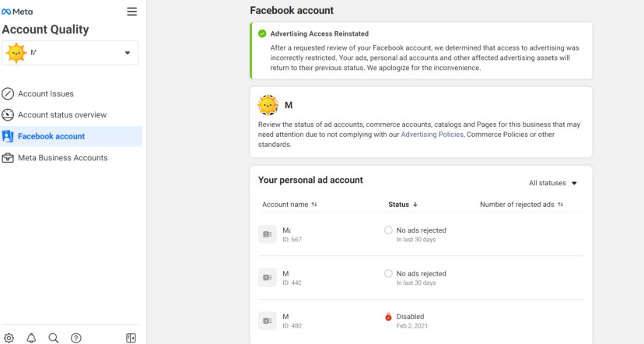Viewport: 644px width, 344px height.
Task: Open the help question mark icon
Action: point(76,338)
